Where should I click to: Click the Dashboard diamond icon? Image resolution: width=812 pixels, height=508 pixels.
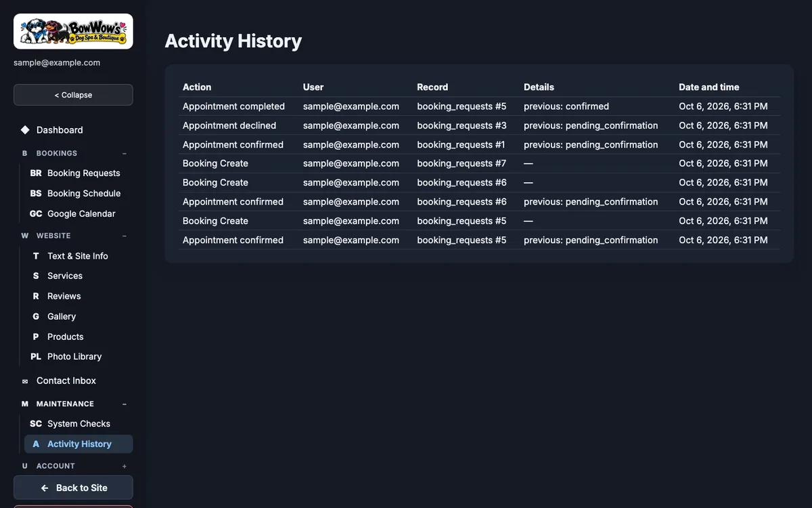coord(25,130)
